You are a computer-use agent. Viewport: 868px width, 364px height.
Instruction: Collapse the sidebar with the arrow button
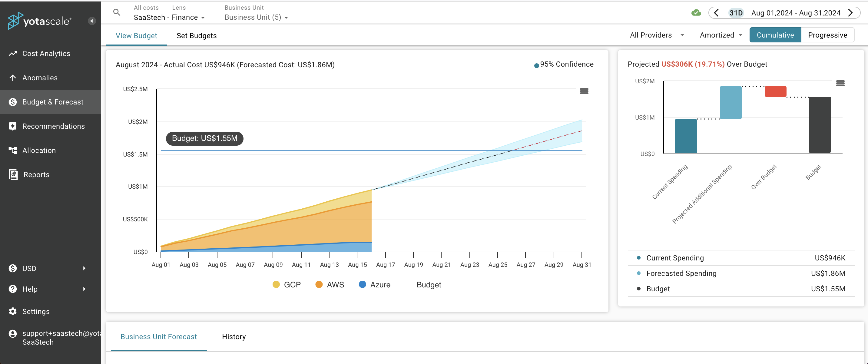92,21
